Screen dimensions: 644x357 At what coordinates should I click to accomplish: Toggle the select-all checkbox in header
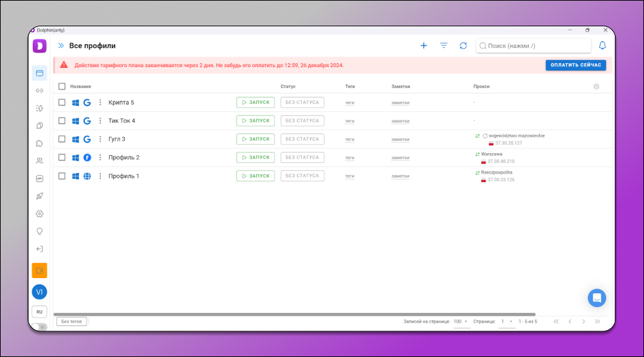[62, 86]
